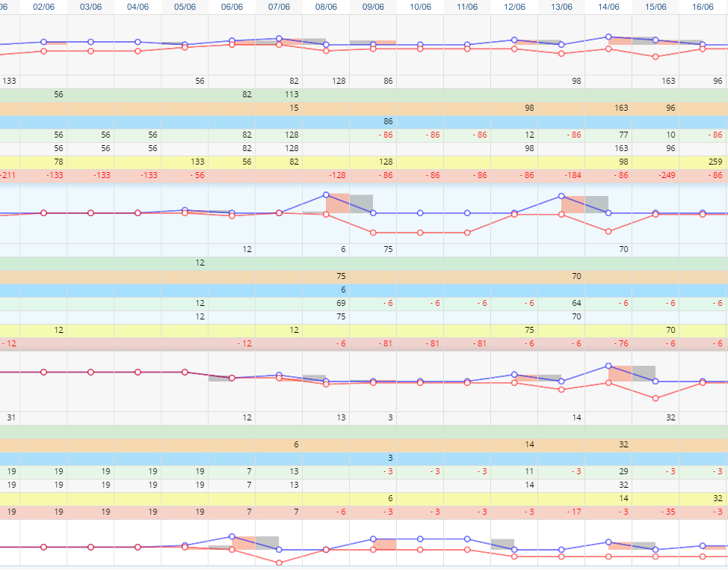
Task: Click salmon bar after second chart's 08/06 peak
Action: click(x=338, y=203)
